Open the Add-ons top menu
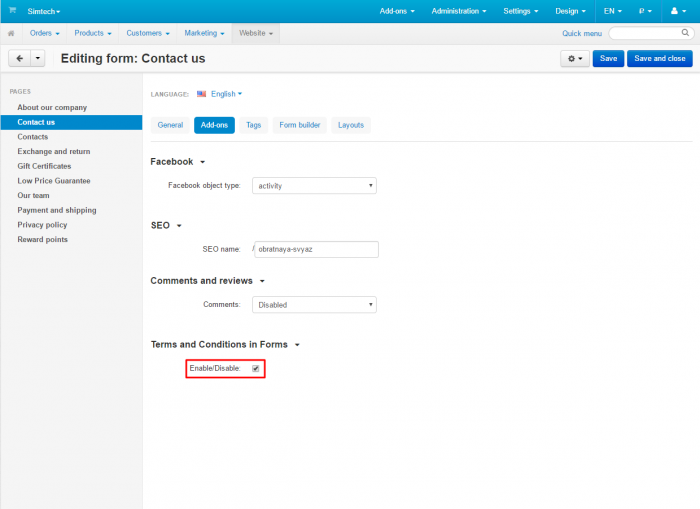The image size is (700, 509). [397, 11]
